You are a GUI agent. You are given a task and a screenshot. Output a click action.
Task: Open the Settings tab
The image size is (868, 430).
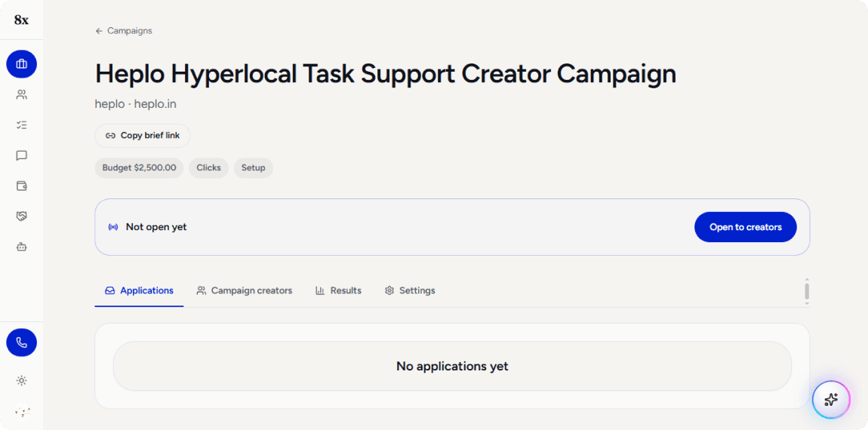pyautogui.click(x=410, y=290)
